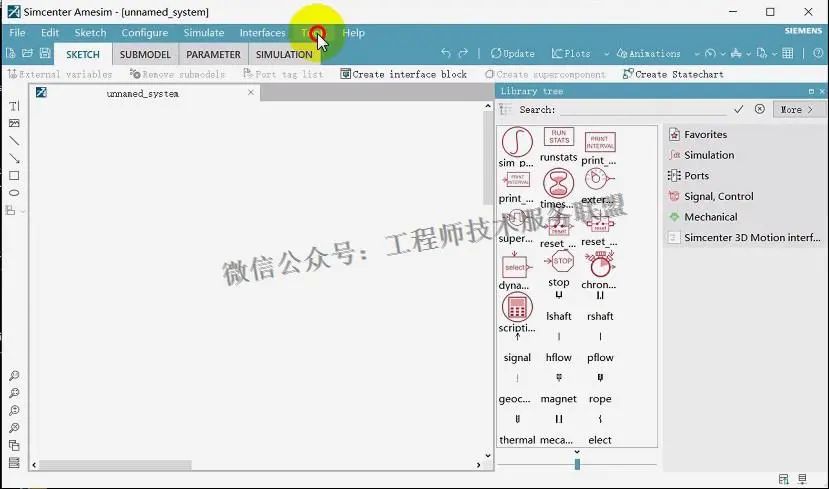Click the Update button
This screenshot has height=489, width=829.
click(x=512, y=53)
